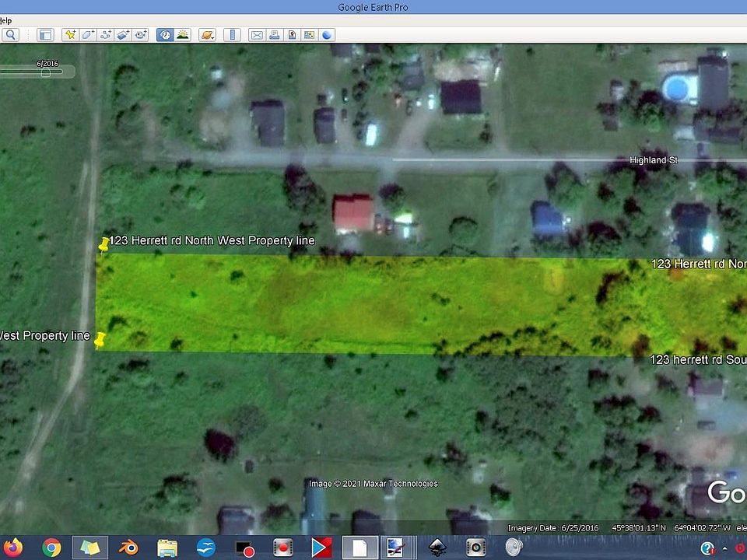Open the Email view tool

pos(257,34)
